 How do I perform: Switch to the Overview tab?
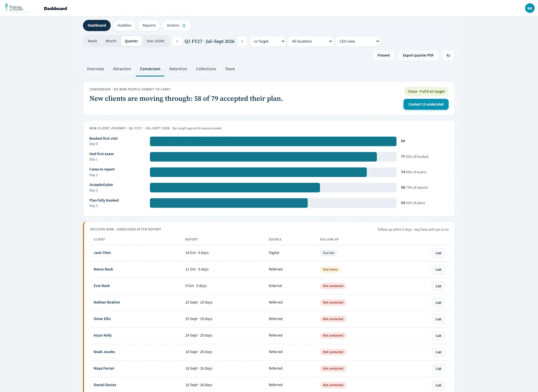coord(95,69)
